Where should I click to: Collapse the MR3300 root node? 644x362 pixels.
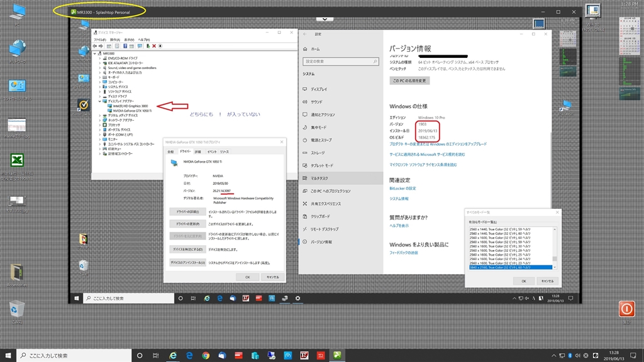95,53
